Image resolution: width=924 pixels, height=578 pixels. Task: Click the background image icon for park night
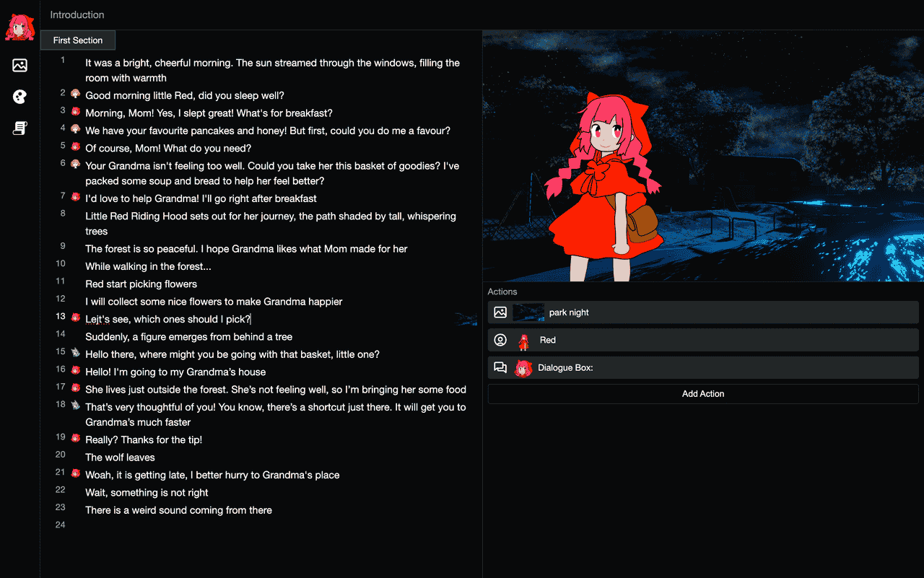[500, 312]
